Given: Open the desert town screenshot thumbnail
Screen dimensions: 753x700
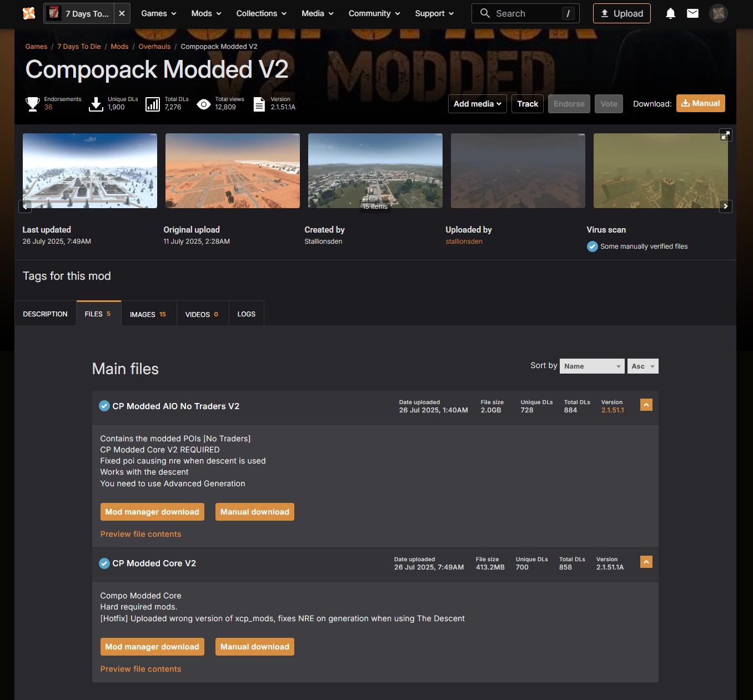Looking at the screenshot, I should [233, 171].
